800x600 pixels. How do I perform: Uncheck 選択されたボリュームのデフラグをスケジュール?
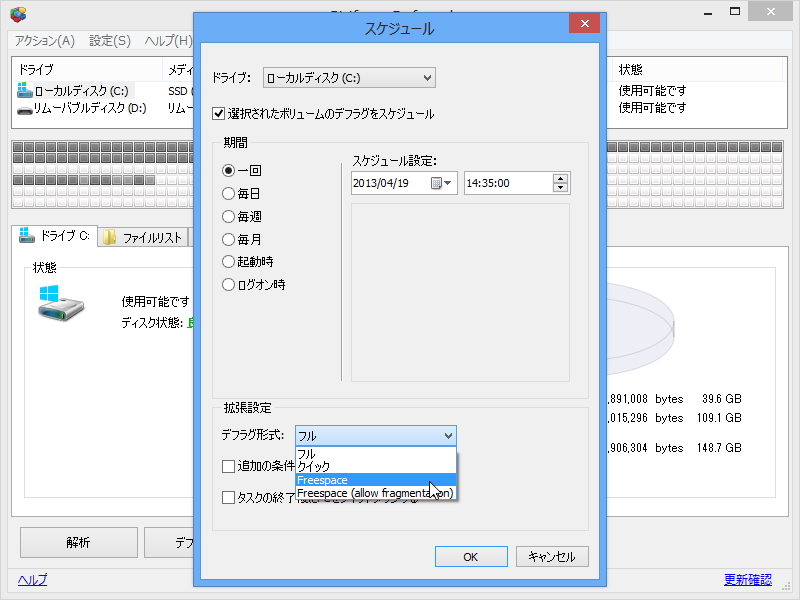(x=217, y=113)
